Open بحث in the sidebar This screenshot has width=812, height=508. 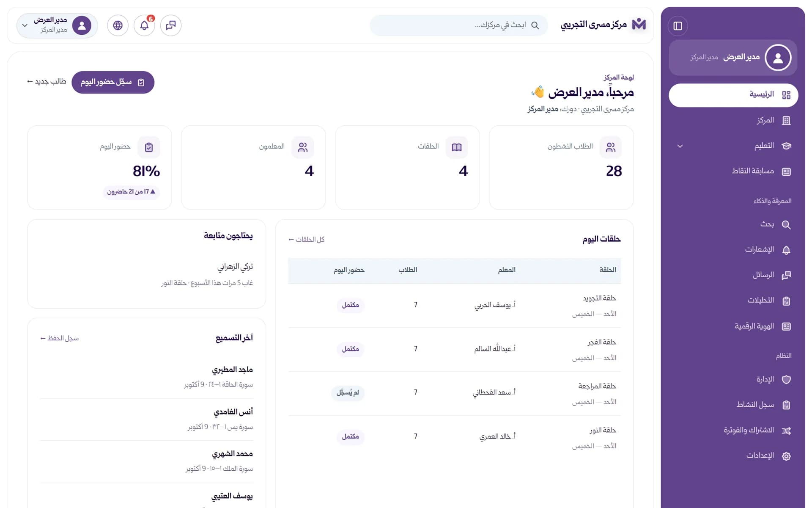point(733,224)
